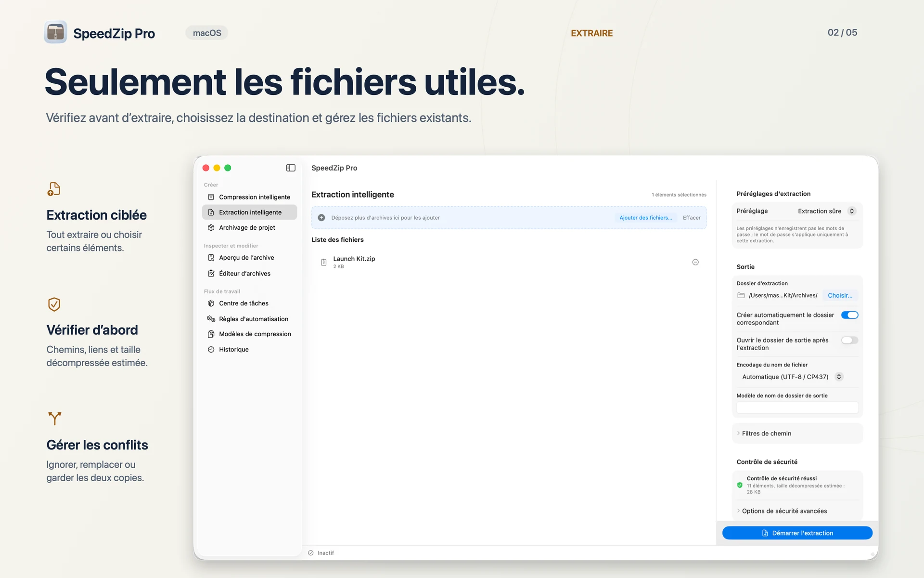Click the Centre de tâches icon
Screen dimensions: 924x578
[211, 303]
